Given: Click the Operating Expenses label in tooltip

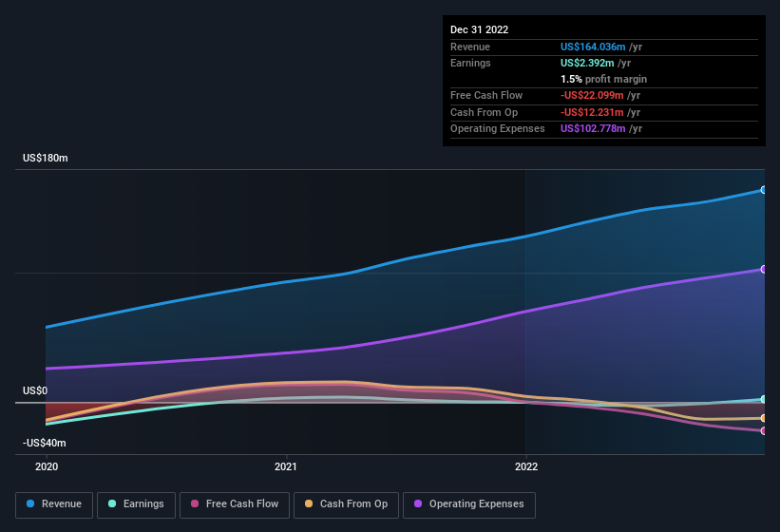Looking at the screenshot, I should (498, 129).
